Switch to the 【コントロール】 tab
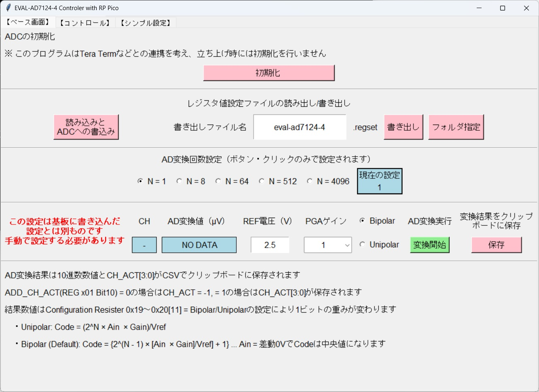 (x=85, y=23)
